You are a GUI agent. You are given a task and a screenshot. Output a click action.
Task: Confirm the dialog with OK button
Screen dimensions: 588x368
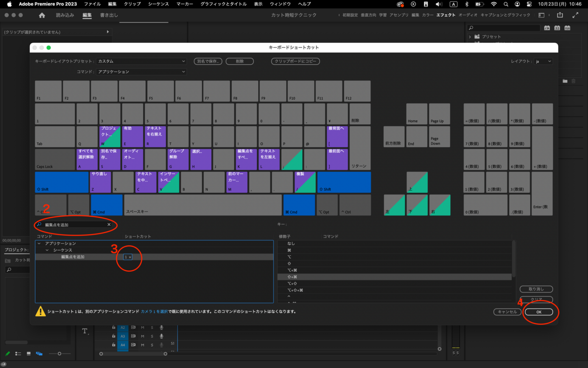click(539, 312)
